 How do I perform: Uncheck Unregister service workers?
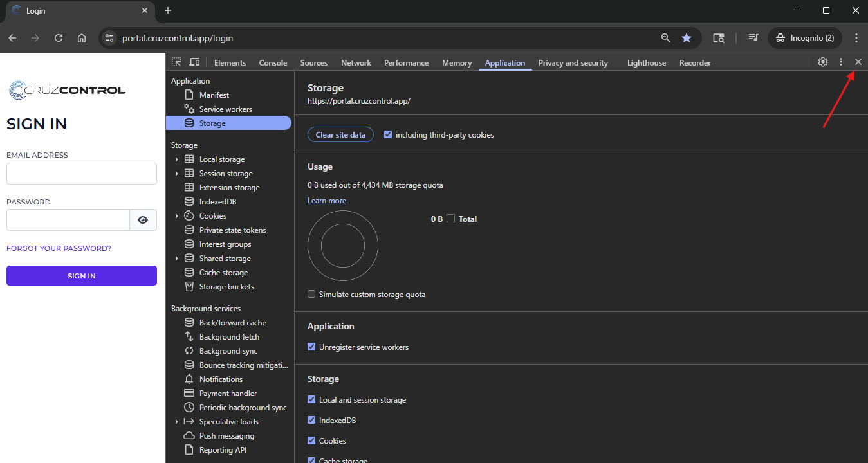[x=311, y=347]
